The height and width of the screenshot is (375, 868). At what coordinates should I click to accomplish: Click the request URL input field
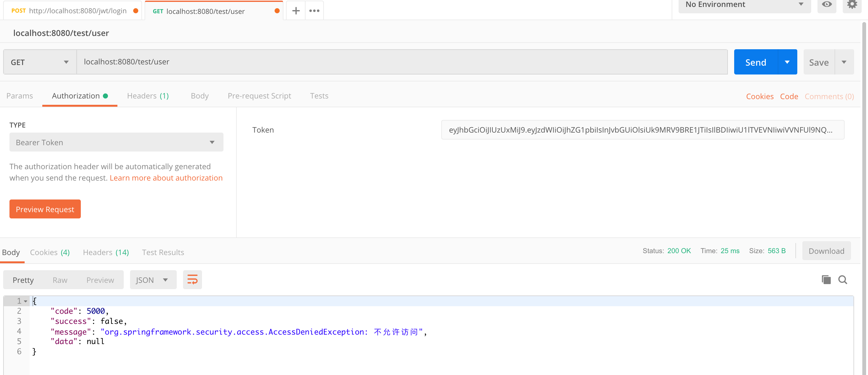(402, 62)
